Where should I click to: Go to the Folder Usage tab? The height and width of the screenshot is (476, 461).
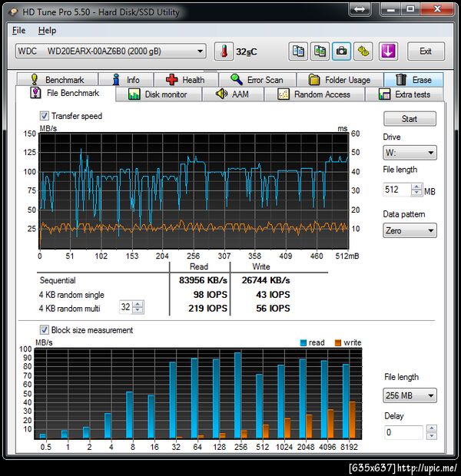click(340, 80)
